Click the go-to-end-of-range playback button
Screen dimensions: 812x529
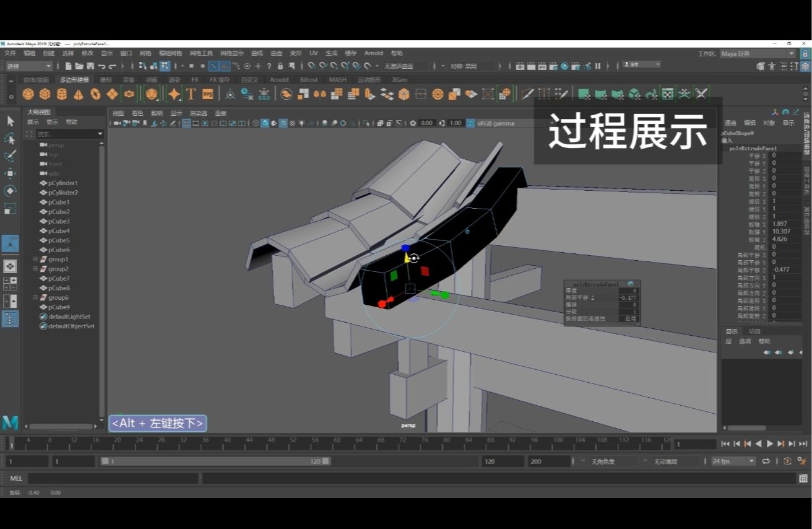coord(804,444)
